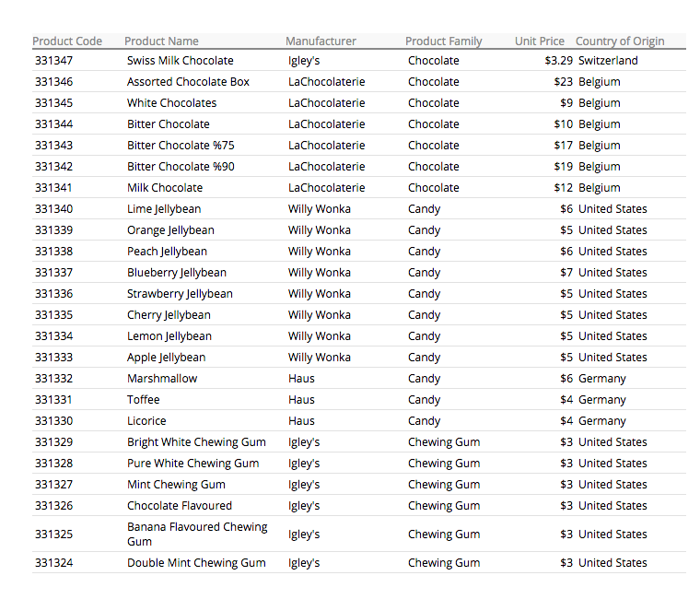The height and width of the screenshot is (611, 700).
Task: Click the Product Code column header
Action: pos(67,41)
